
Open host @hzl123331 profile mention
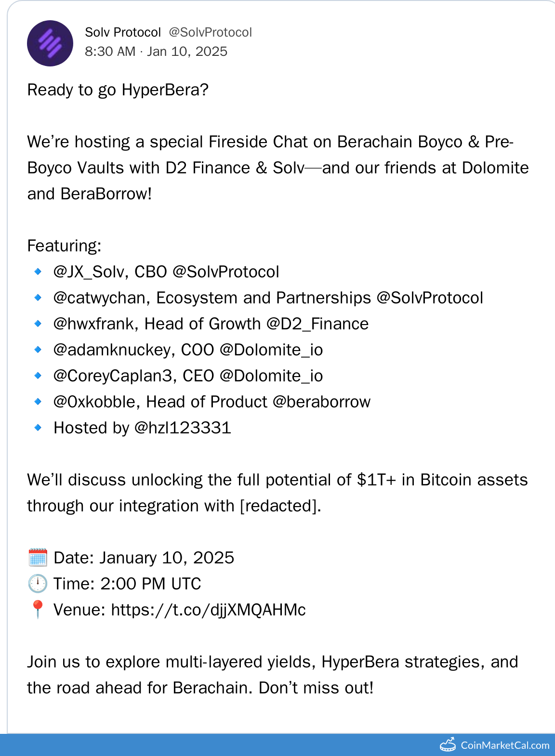(183, 428)
